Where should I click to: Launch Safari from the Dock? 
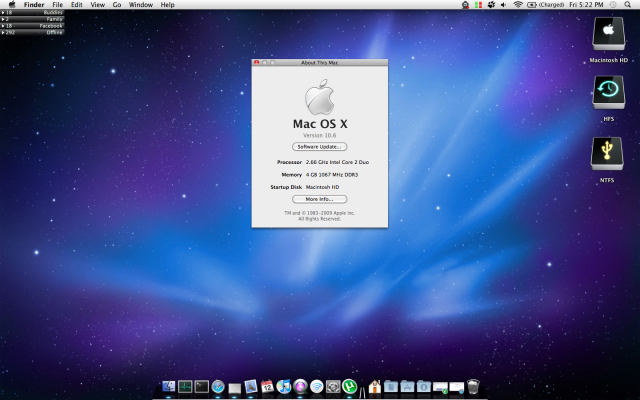click(x=218, y=387)
